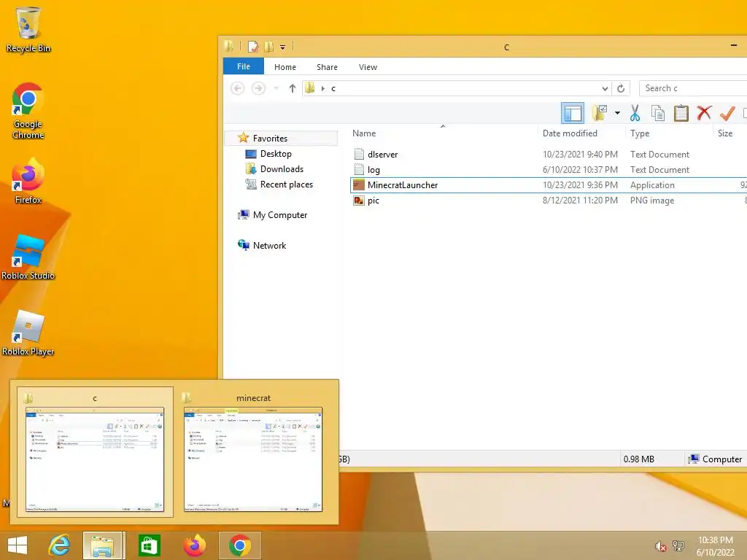Click the address bar path field
747x560 pixels.
457,88
